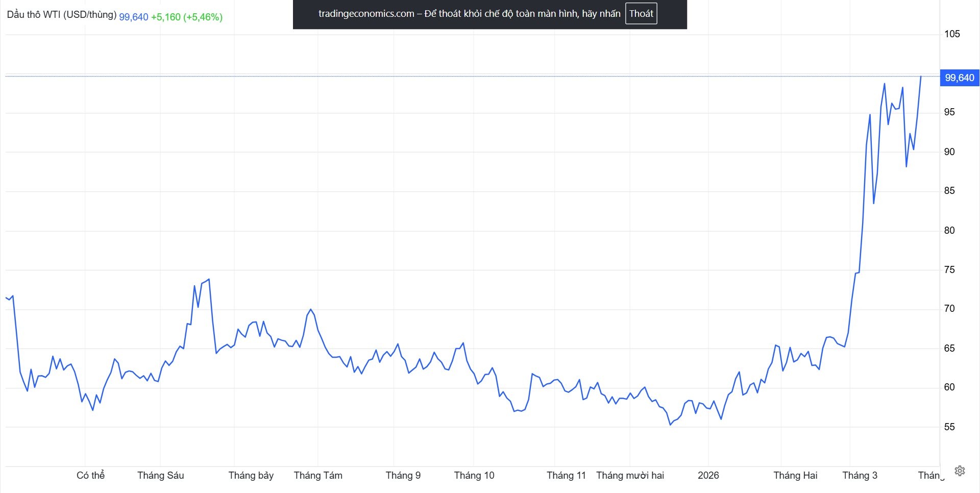This screenshot has height=493, width=980.
Task: Click the tradingeconomics.com fullscreen notice text
Action: (x=469, y=14)
